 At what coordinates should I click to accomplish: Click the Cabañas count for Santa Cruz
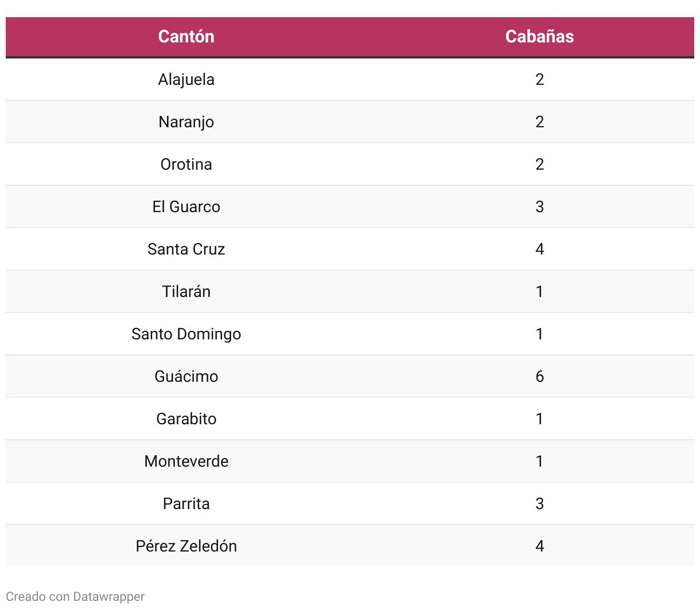[539, 249]
